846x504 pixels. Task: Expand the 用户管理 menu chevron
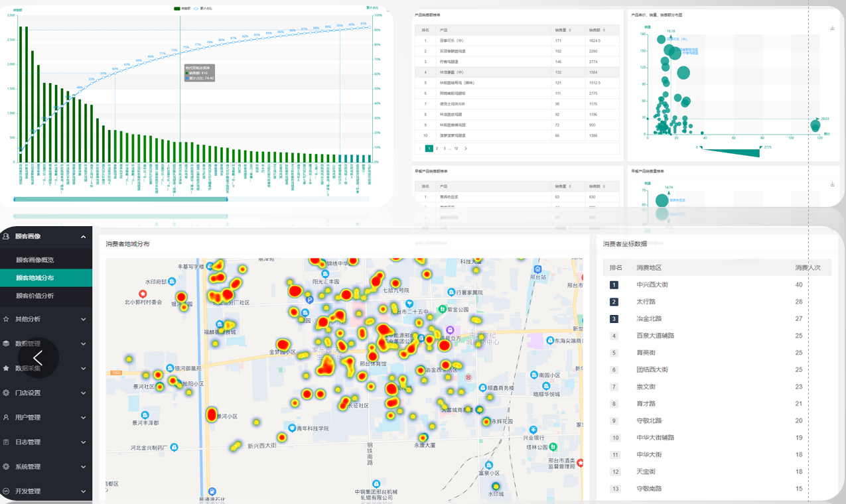[x=83, y=418]
